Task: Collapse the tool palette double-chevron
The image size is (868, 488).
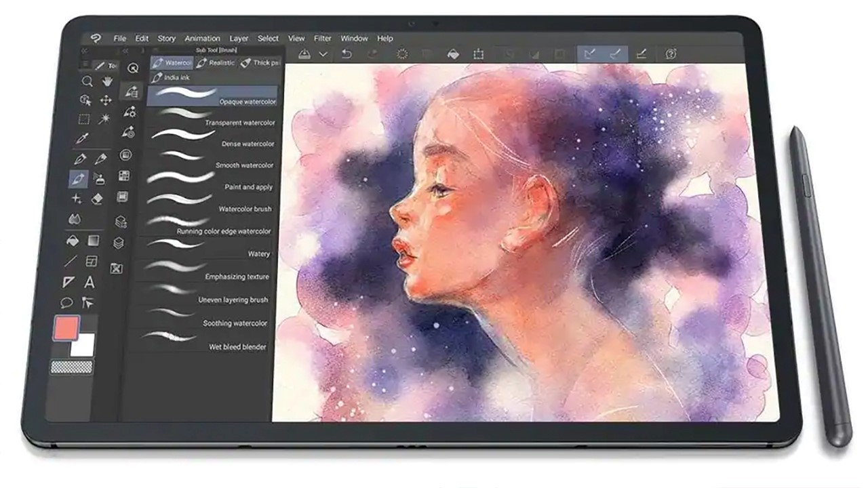Action: click(85, 51)
